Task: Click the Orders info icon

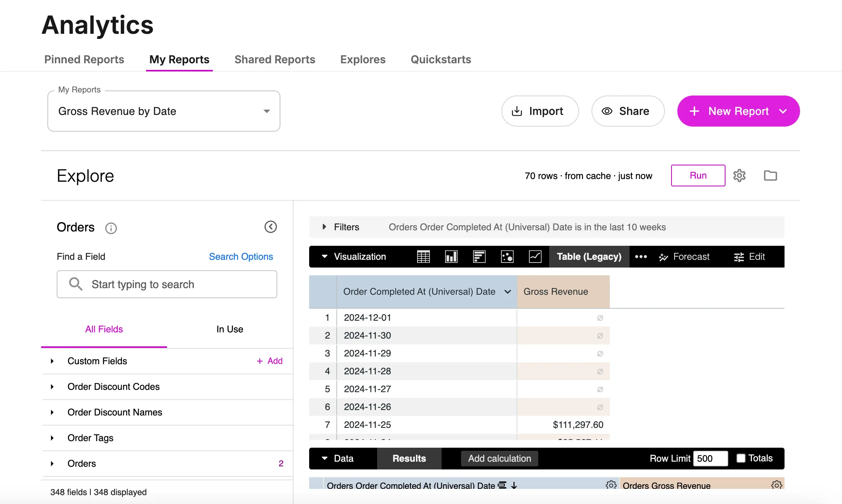Action: (111, 228)
